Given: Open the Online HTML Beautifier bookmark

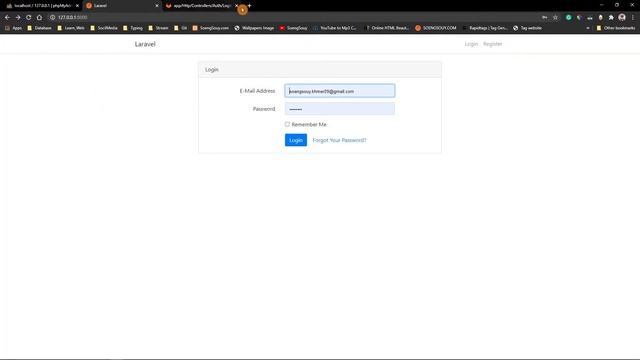Looking at the screenshot, I should point(387,28).
